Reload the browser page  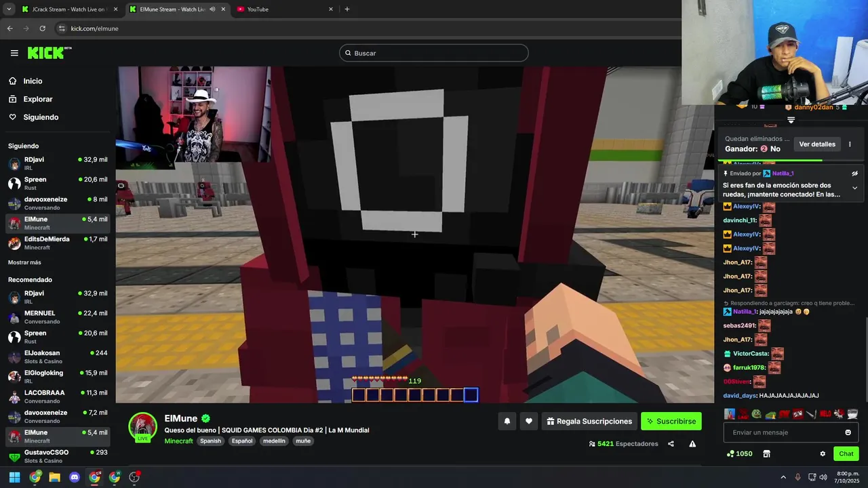click(x=42, y=28)
